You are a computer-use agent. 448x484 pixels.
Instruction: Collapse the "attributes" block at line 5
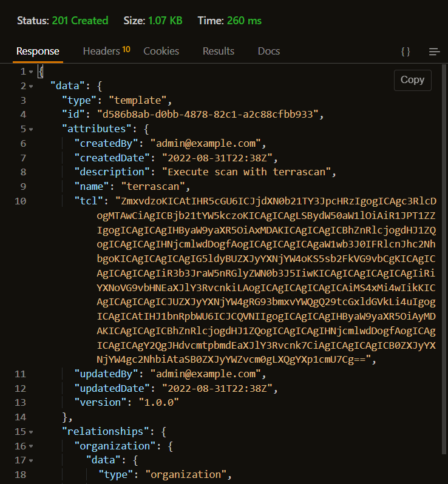click(31, 129)
